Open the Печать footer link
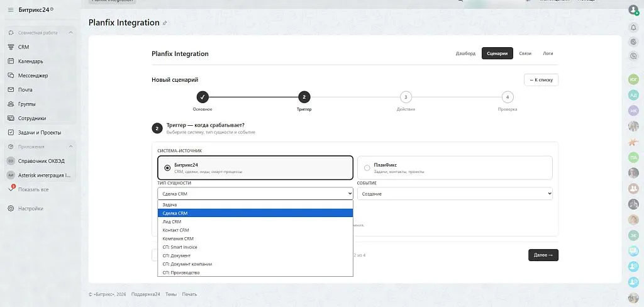 click(x=189, y=294)
